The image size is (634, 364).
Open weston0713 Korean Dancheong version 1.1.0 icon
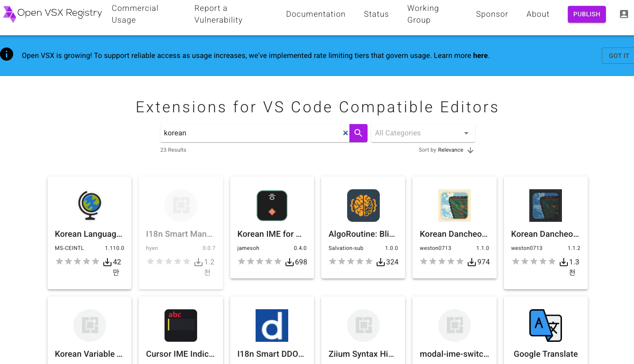(x=455, y=206)
